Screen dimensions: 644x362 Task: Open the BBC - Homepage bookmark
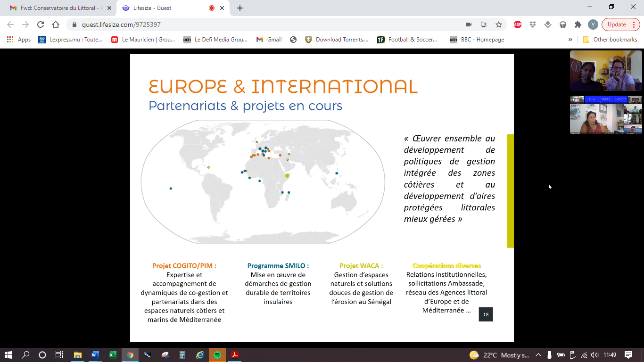click(x=477, y=40)
